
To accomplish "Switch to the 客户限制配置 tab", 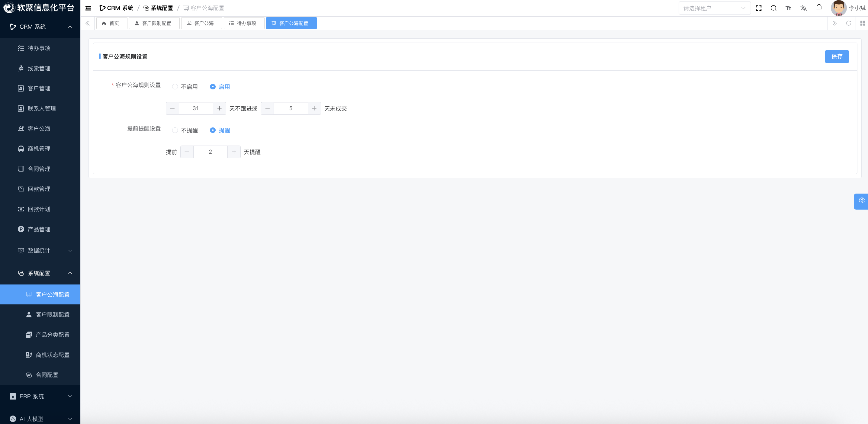I will coord(154,23).
